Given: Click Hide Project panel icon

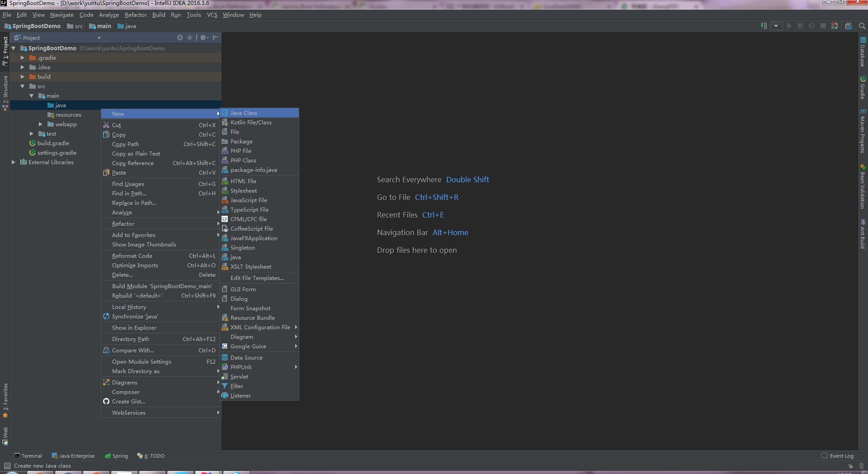Looking at the screenshot, I should 215,38.
